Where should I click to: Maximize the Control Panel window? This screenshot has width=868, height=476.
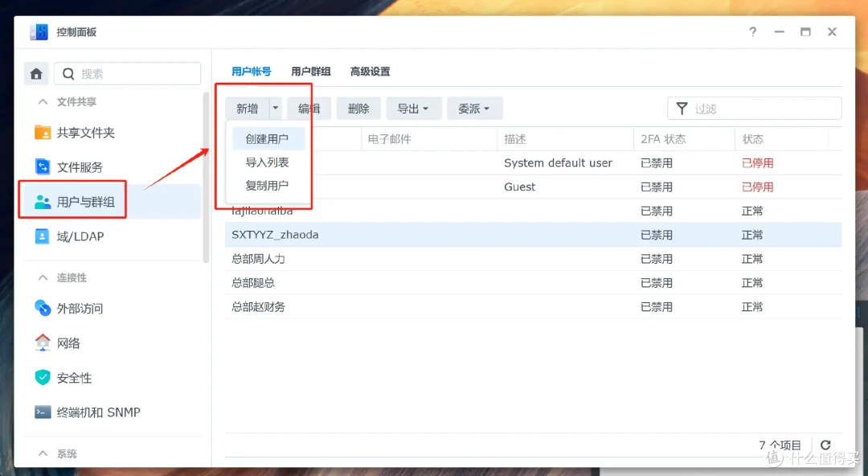(805, 31)
